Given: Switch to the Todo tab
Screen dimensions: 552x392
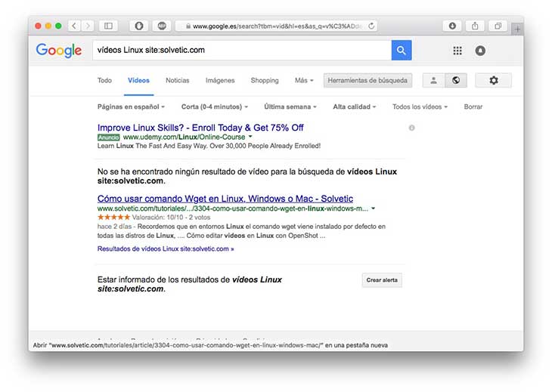Looking at the screenshot, I should [104, 80].
